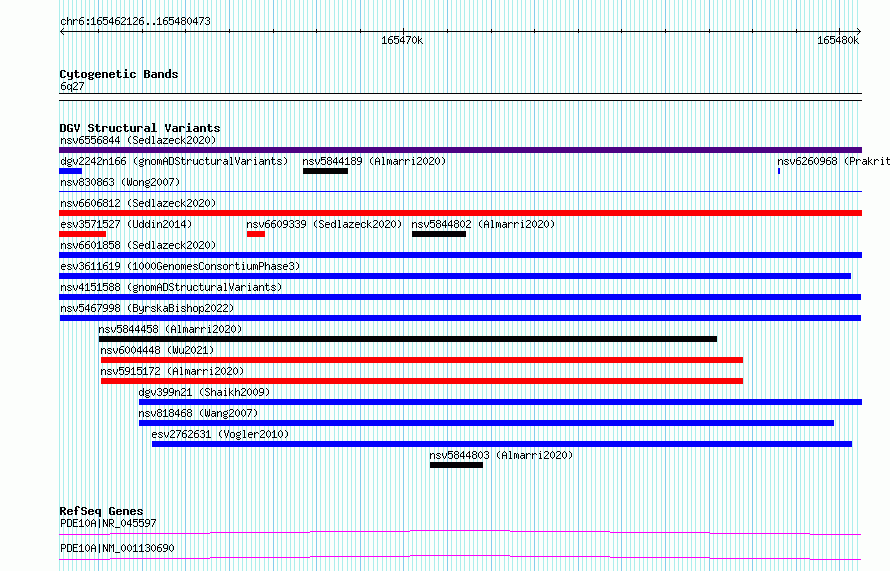890x571 pixels.
Task: Select the blue dgv399n21 variant bar
Action: click(501, 402)
